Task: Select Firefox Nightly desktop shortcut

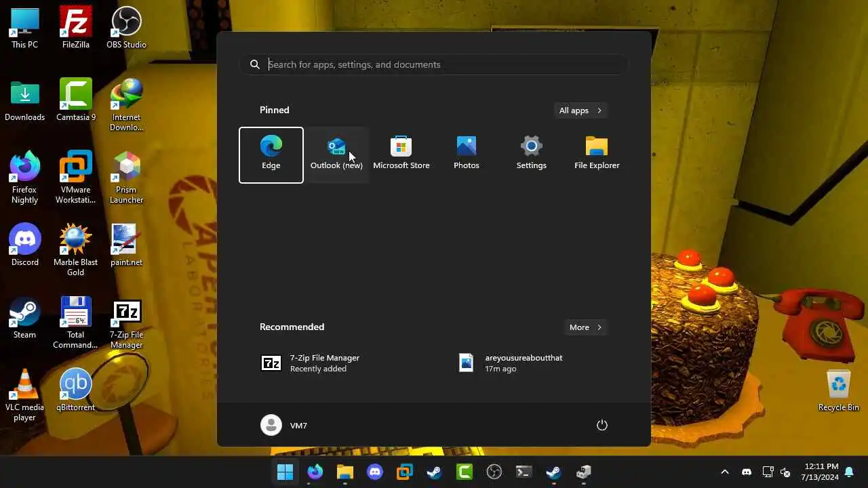Action: pos(24,178)
